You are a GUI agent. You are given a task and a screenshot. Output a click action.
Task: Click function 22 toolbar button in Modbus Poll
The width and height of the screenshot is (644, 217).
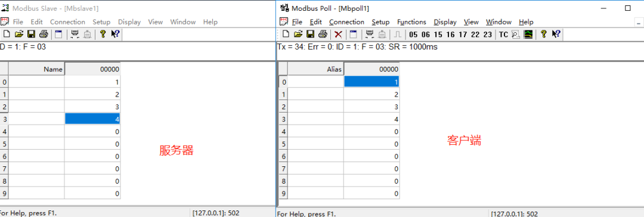(x=475, y=35)
